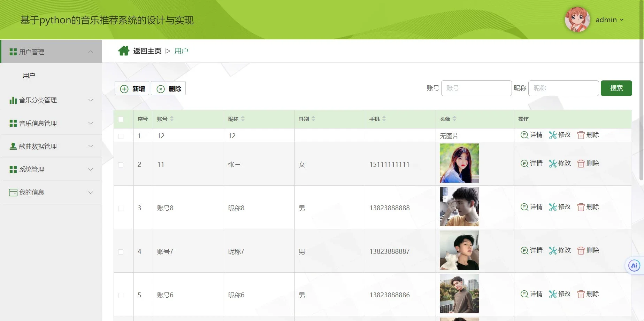Toggle the select-all header checkbox

[x=121, y=119]
